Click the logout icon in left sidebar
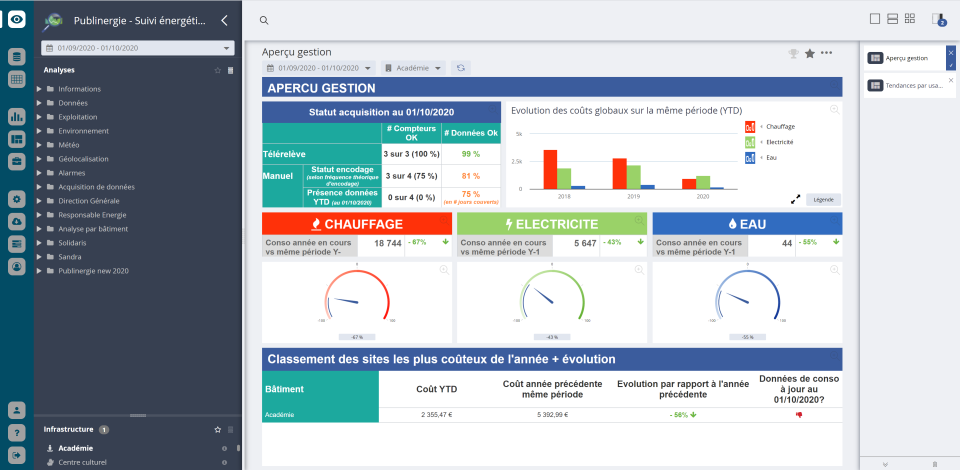The image size is (960, 470). 17,455
